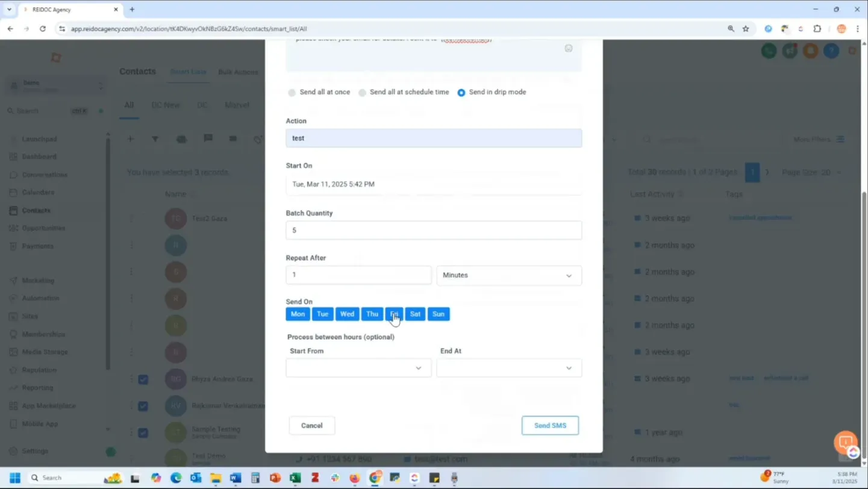
Task: Choose Send in drip mode radio option
Action: (x=461, y=93)
